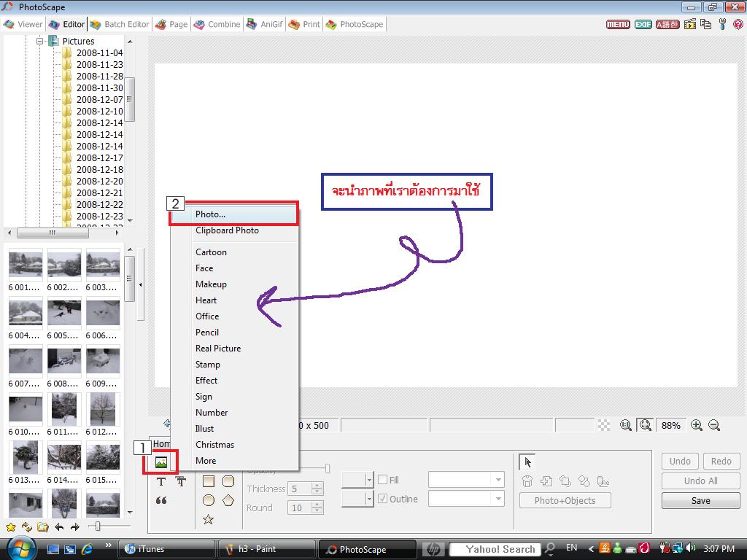Screen dimensions: 747x560
Task: Select the Text tool
Action: coord(161,481)
